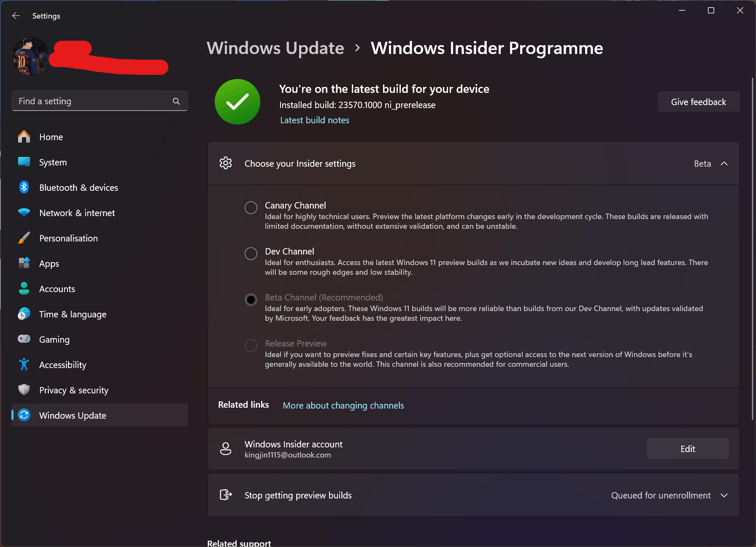The height and width of the screenshot is (547, 756).
Task: Select the System settings icon
Action: [x=24, y=162]
